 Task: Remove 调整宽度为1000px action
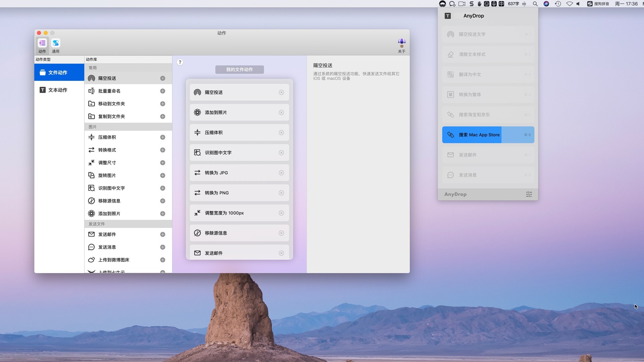pyautogui.click(x=281, y=213)
